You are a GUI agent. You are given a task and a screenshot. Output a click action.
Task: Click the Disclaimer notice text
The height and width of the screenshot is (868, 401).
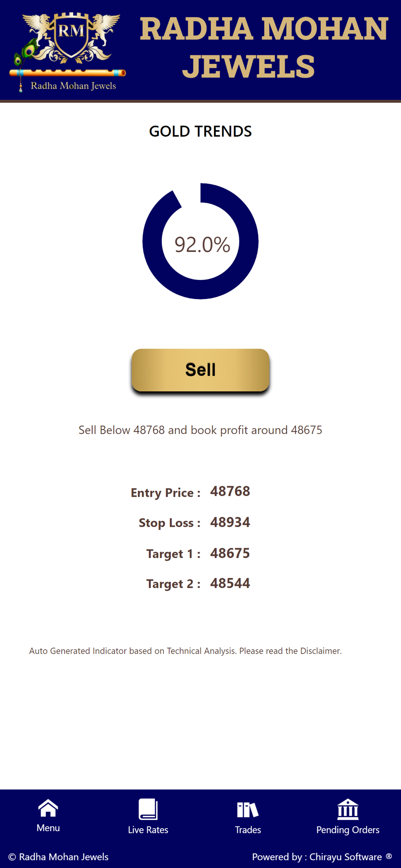click(x=185, y=651)
